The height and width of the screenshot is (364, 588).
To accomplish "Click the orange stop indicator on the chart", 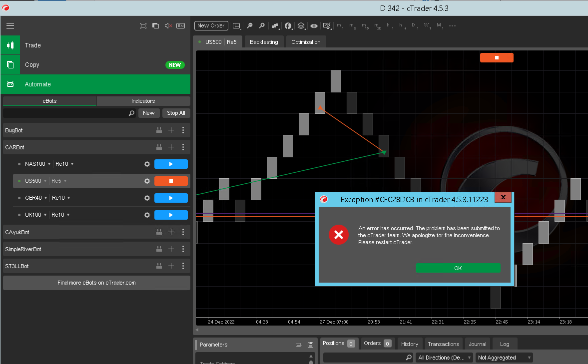I will (x=497, y=57).
